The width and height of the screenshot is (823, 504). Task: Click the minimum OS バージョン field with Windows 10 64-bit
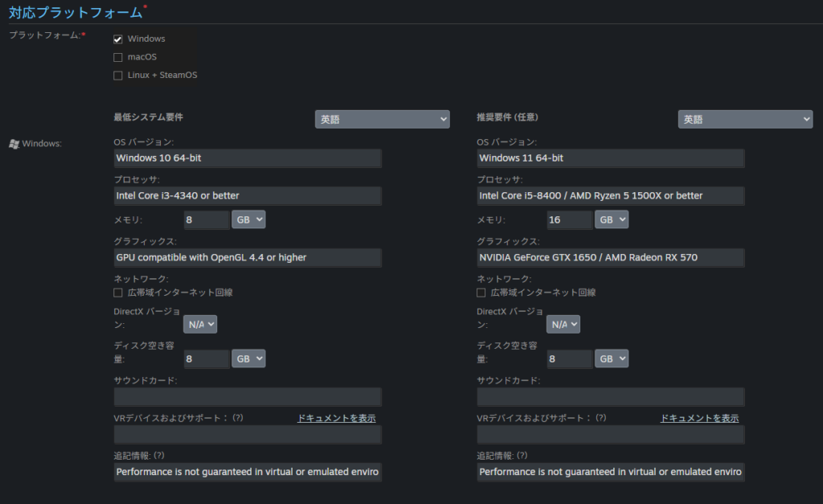point(248,158)
